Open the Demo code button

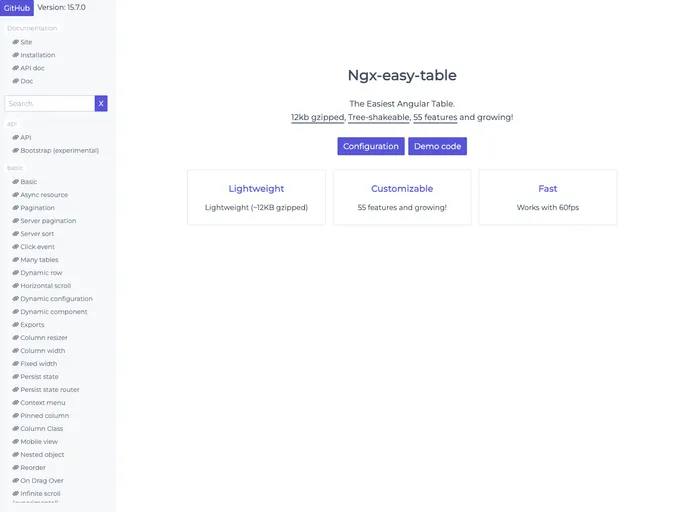click(437, 146)
